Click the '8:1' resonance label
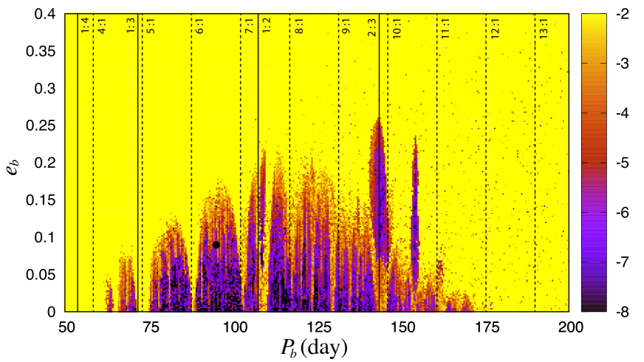 tap(299, 25)
